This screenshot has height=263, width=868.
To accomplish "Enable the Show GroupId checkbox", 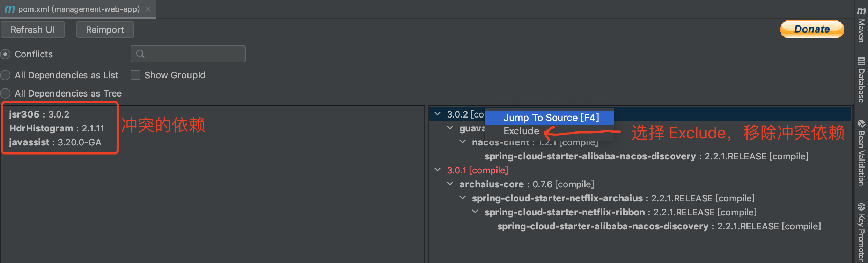I will (x=135, y=75).
